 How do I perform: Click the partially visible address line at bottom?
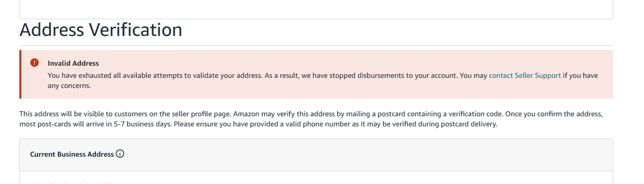click(70, 183)
